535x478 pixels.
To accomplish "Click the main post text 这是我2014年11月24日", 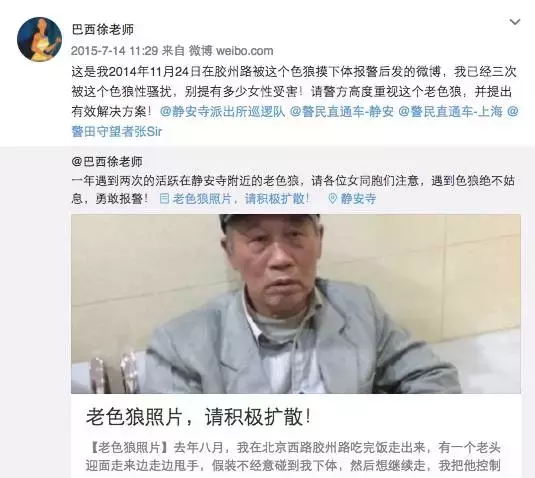I will coord(294,91).
